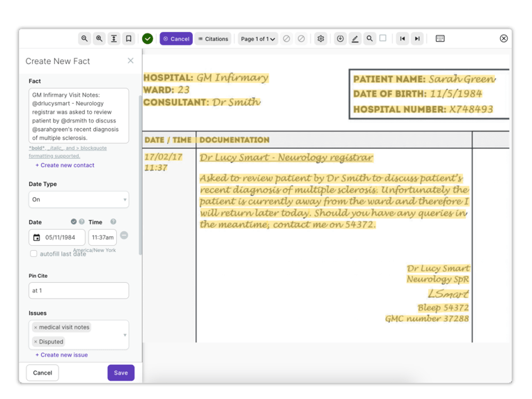
Task: Click the Date field showing 05/11/1984
Action: tap(57, 237)
